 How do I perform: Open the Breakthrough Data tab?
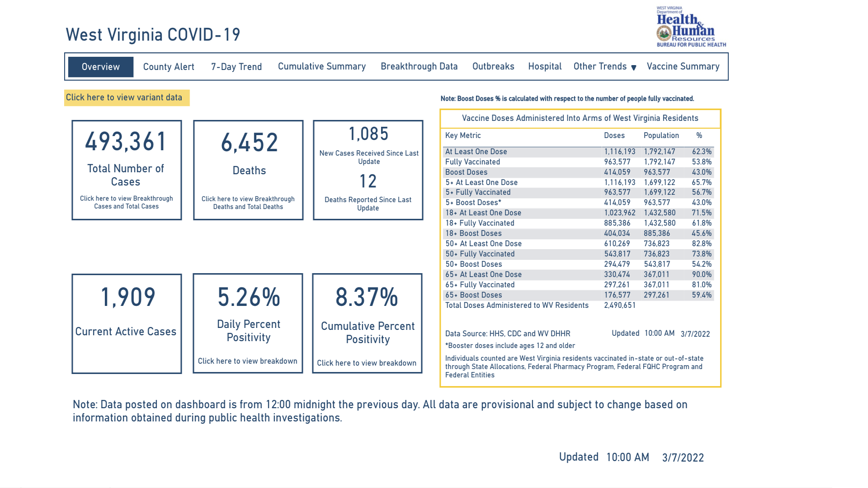point(419,67)
